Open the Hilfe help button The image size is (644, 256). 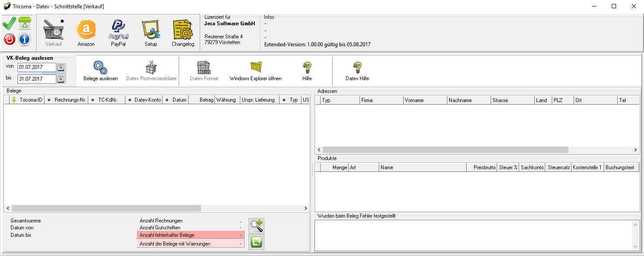[307, 71]
